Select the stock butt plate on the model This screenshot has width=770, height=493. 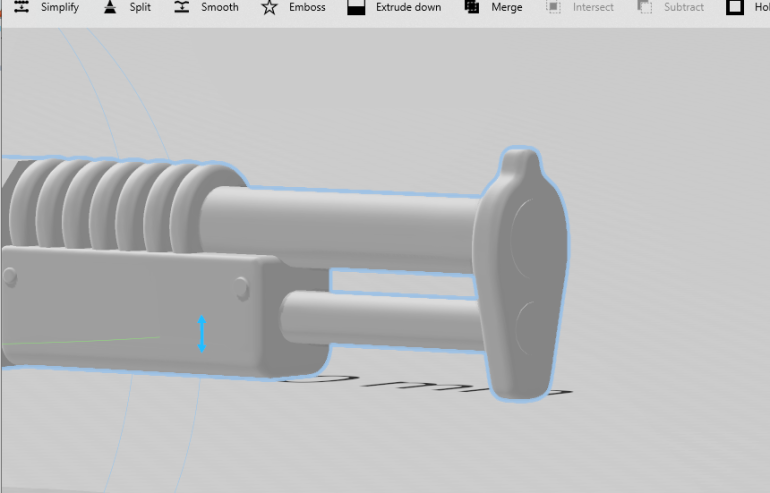pyautogui.click(x=520, y=280)
